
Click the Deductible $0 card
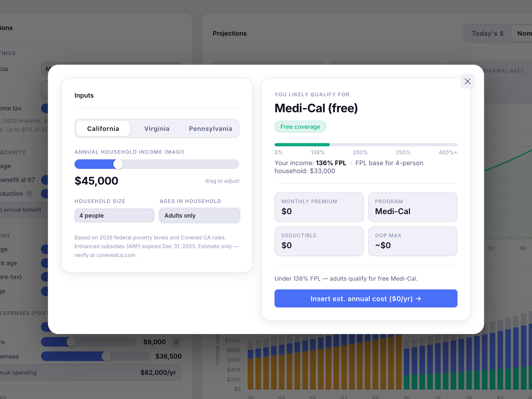(x=319, y=241)
